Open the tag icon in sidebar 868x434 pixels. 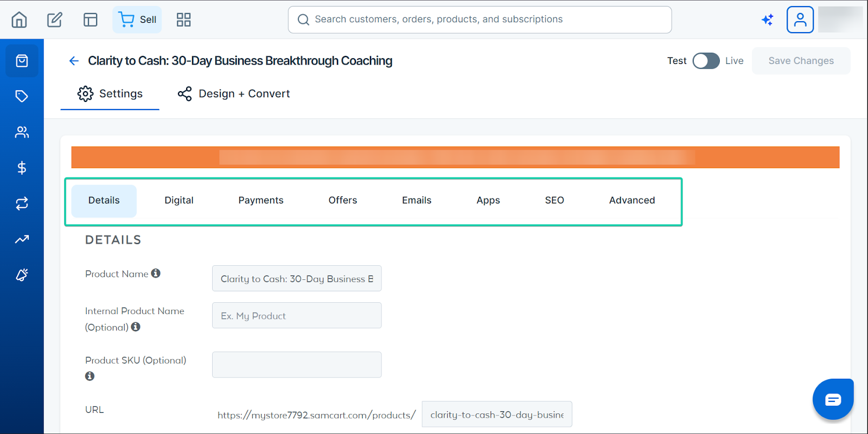[22, 97]
